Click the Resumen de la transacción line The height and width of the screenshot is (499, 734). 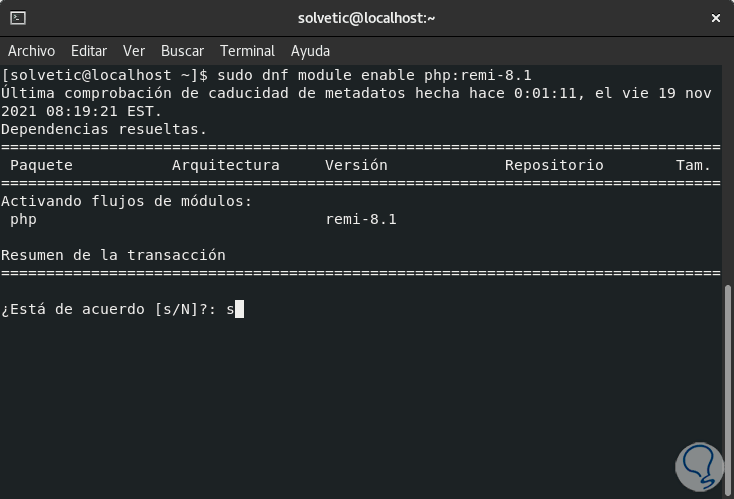[113, 255]
